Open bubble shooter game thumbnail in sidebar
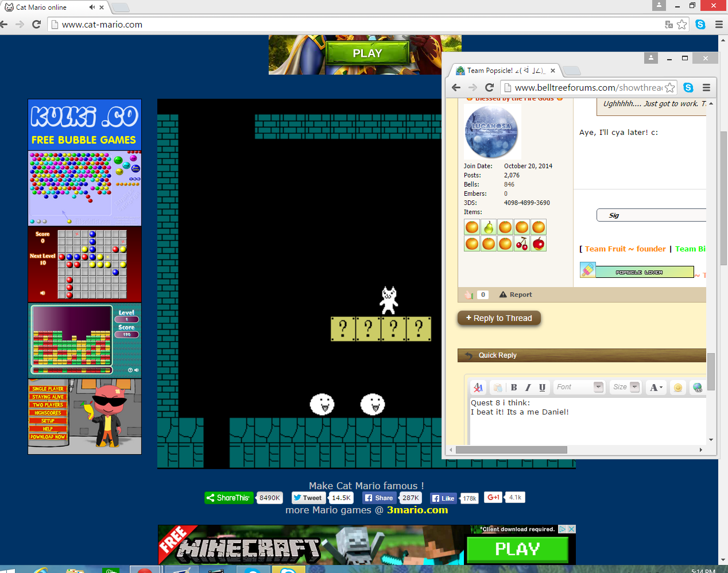Viewport: 728px width, 573px height. point(84,188)
